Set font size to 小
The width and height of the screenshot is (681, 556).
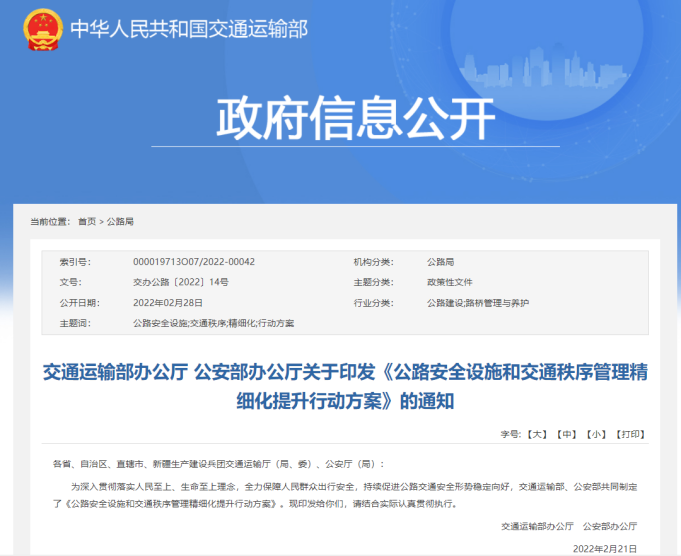pos(596,434)
